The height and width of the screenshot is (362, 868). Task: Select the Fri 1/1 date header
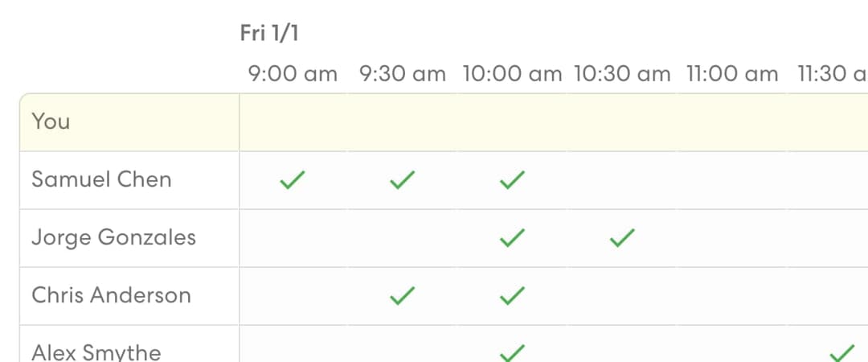(x=269, y=33)
